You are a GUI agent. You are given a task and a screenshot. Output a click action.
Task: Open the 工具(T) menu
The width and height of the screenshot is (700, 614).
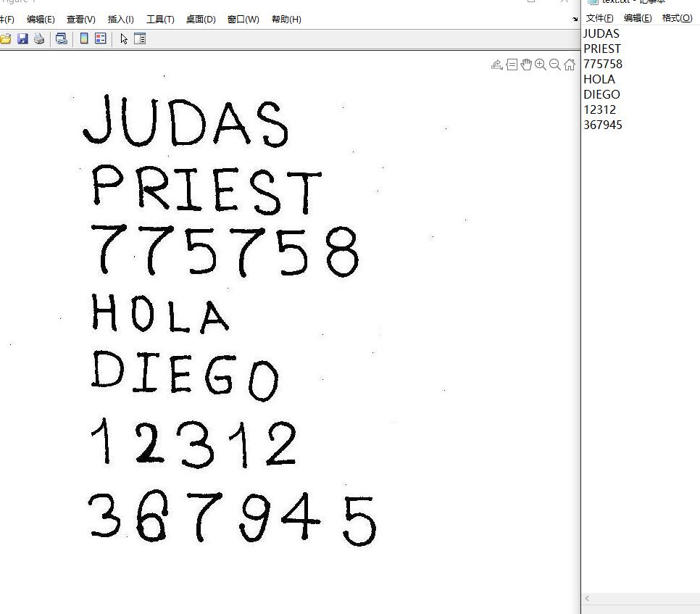pos(160,20)
